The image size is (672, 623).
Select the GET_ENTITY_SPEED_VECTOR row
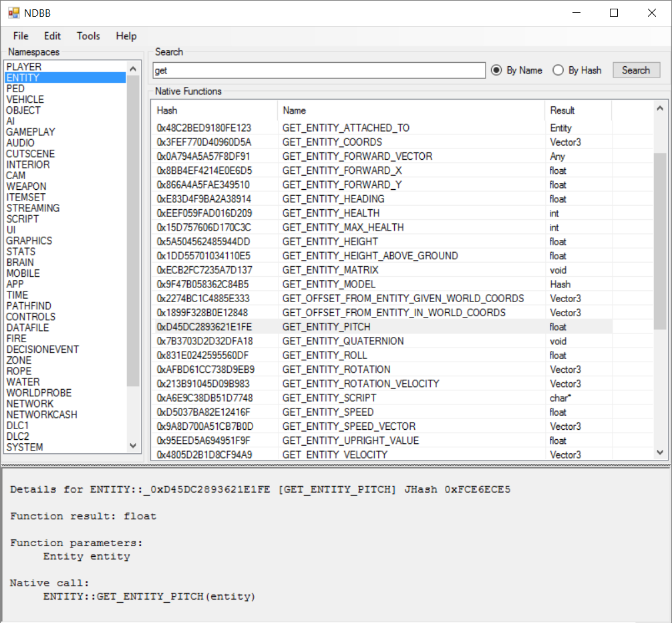pos(381,426)
